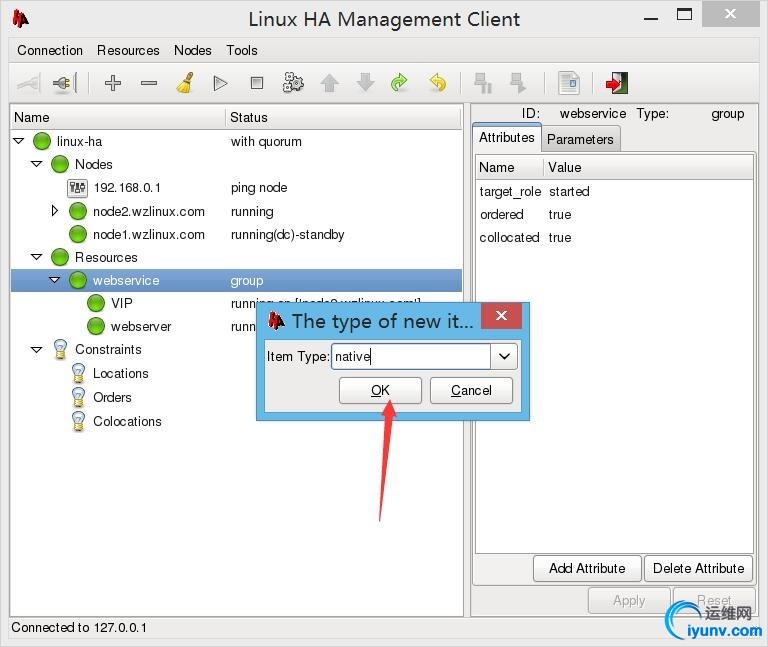Collapse the Constraints branch

(37, 350)
